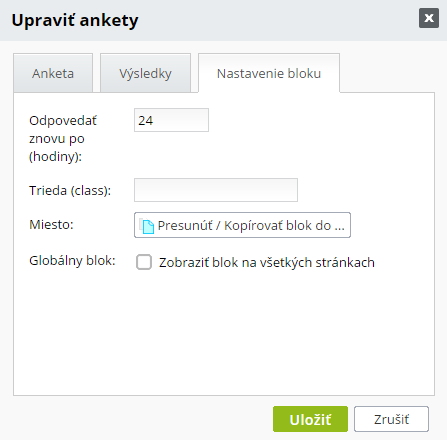Viewport: 447px width, 440px height.
Task: Click the Trieda (class) text field
Action: point(216,190)
